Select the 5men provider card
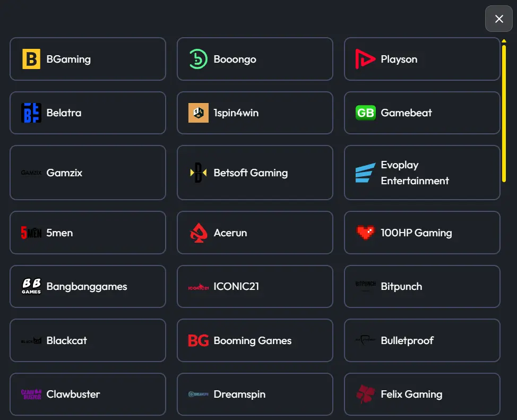The height and width of the screenshot is (420, 517). click(88, 233)
